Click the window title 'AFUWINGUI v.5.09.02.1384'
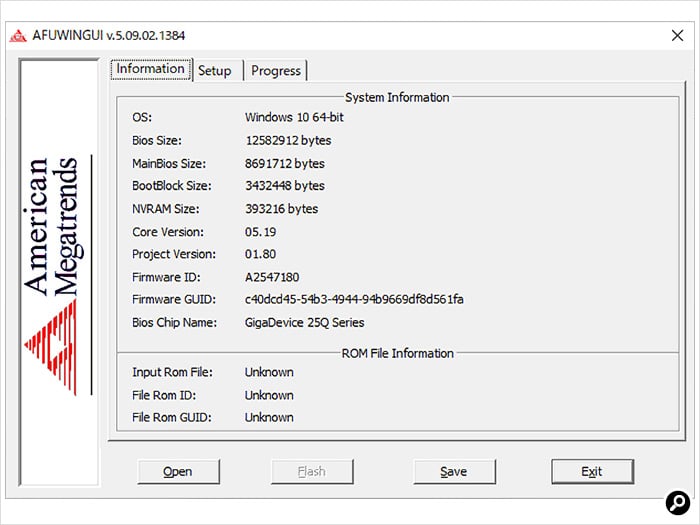Viewport: 700px width, 525px height. coord(108,35)
